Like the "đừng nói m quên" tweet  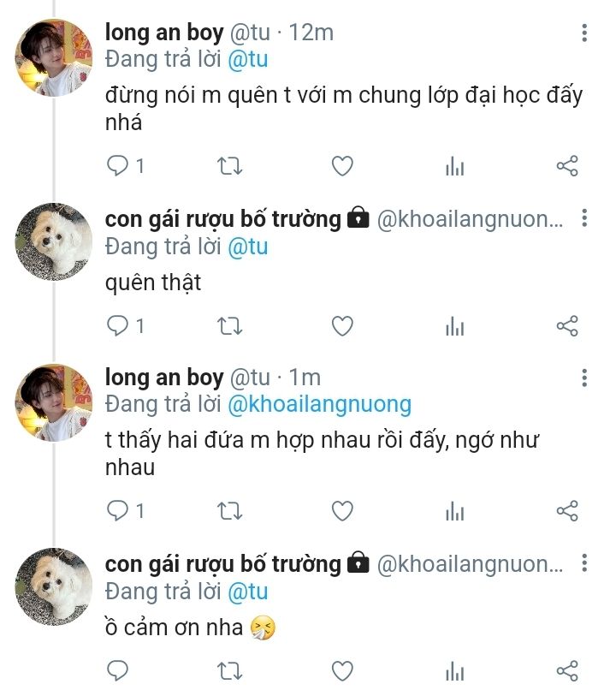[x=342, y=166]
